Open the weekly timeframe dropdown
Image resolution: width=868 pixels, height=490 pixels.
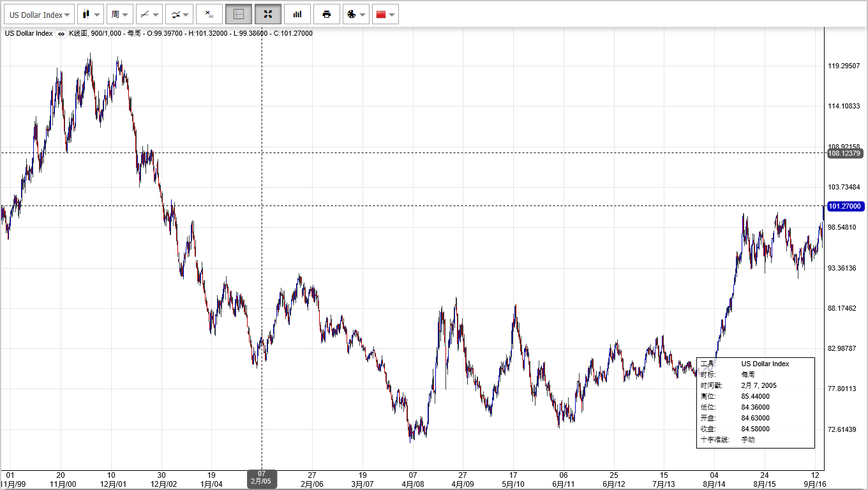click(119, 14)
